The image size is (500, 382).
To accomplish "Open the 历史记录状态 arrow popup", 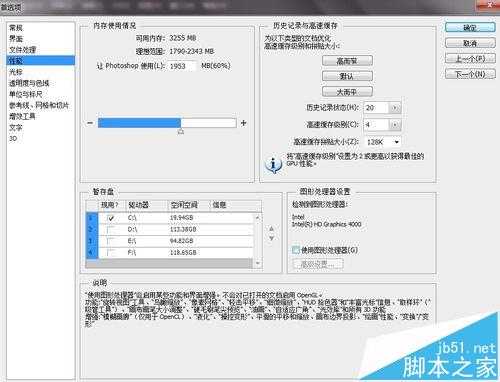I will click(395, 108).
